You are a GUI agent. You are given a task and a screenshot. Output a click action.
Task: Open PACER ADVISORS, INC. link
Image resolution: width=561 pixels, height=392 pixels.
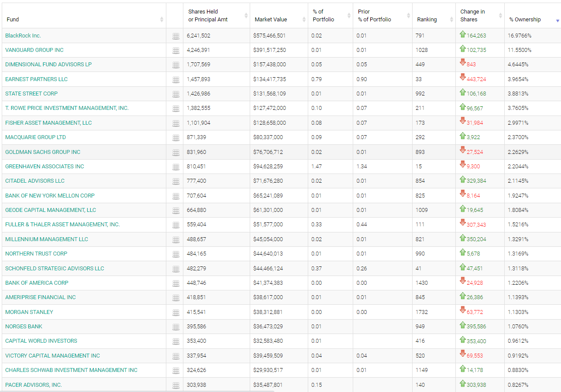(x=34, y=385)
